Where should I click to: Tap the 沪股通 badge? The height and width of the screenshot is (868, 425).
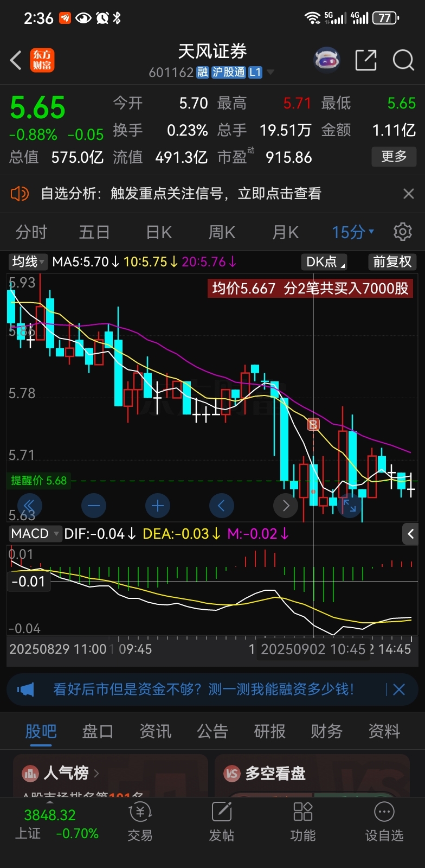(228, 72)
